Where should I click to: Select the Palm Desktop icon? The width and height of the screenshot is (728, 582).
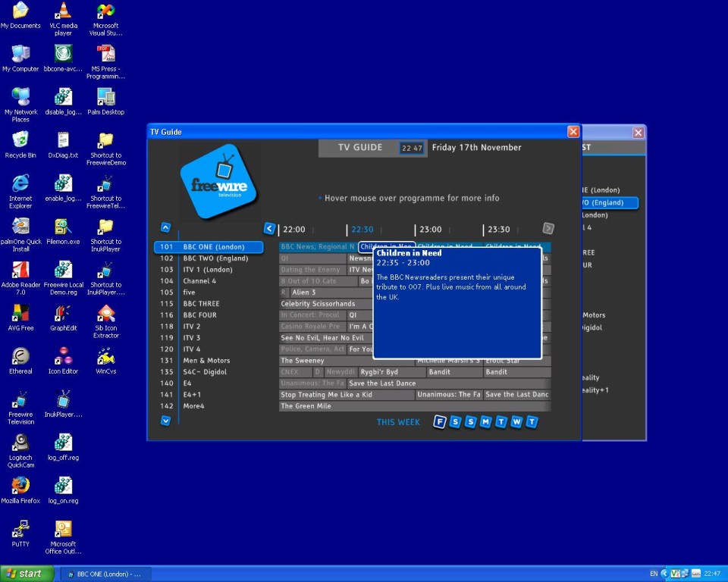point(106,102)
